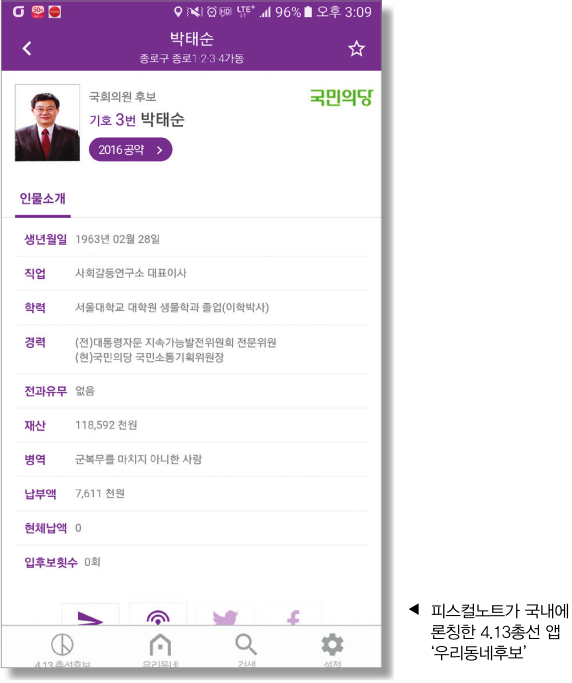Share the candidate on Twitter
This screenshot has height=683, width=572.
click(x=226, y=615)
